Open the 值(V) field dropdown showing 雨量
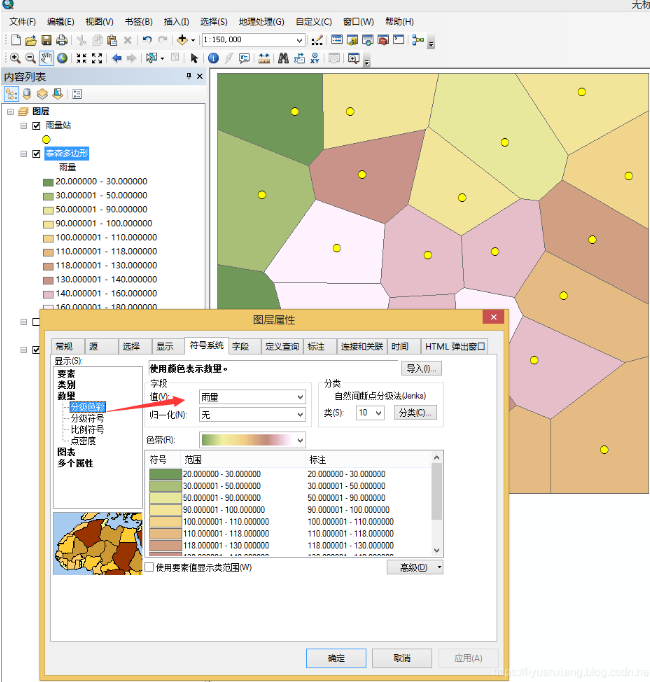650x682 pixels. [300, 397]
